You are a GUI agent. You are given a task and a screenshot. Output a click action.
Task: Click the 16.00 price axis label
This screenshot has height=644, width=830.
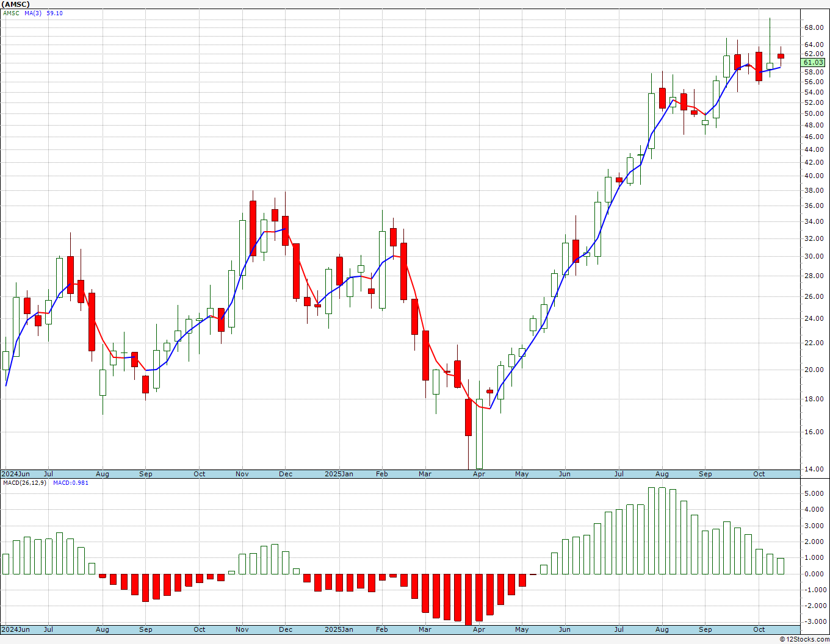[x=814, y=432]
